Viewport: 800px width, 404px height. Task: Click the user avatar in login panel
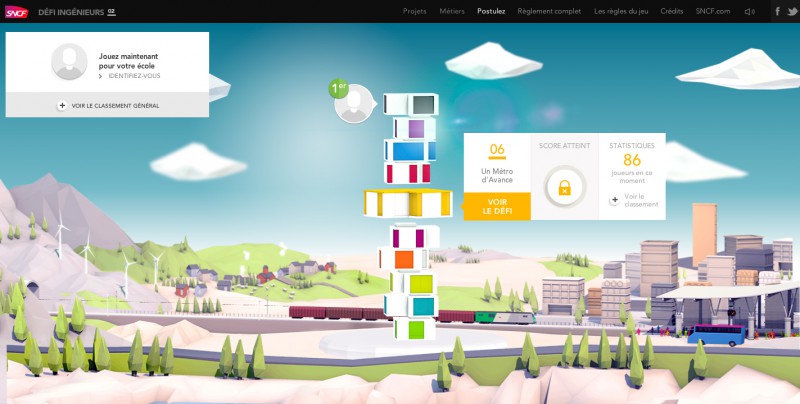point(69,62)
